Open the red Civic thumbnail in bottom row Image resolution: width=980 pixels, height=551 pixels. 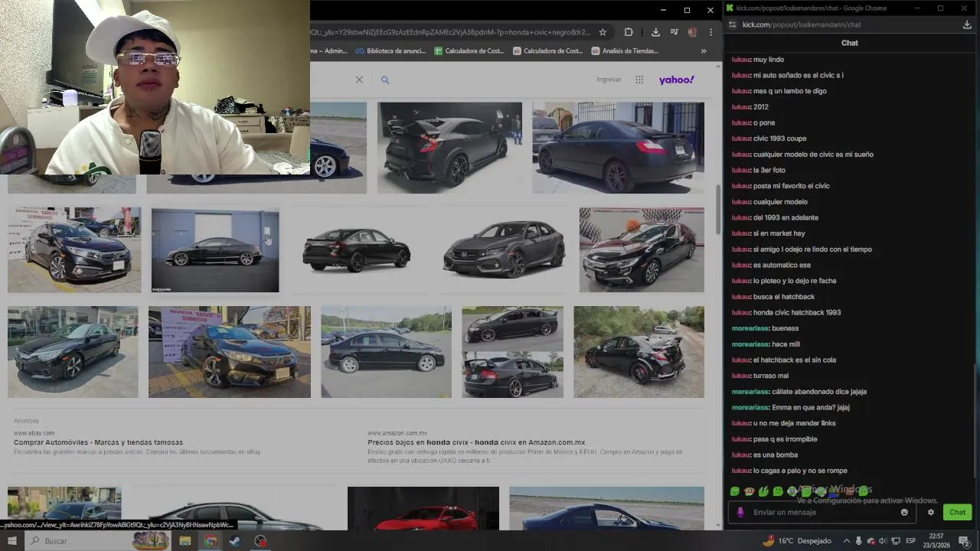(423, 508)
